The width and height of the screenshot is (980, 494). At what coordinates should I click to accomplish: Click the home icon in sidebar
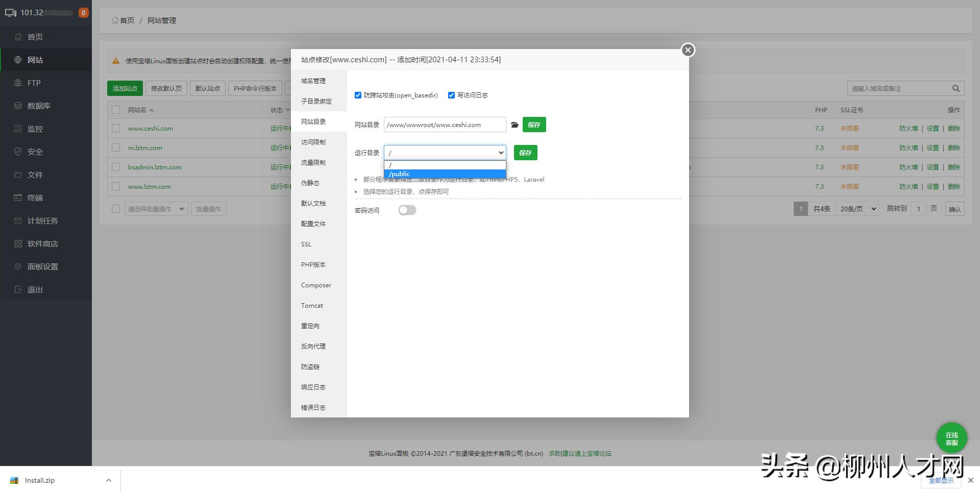coord(18,37)
